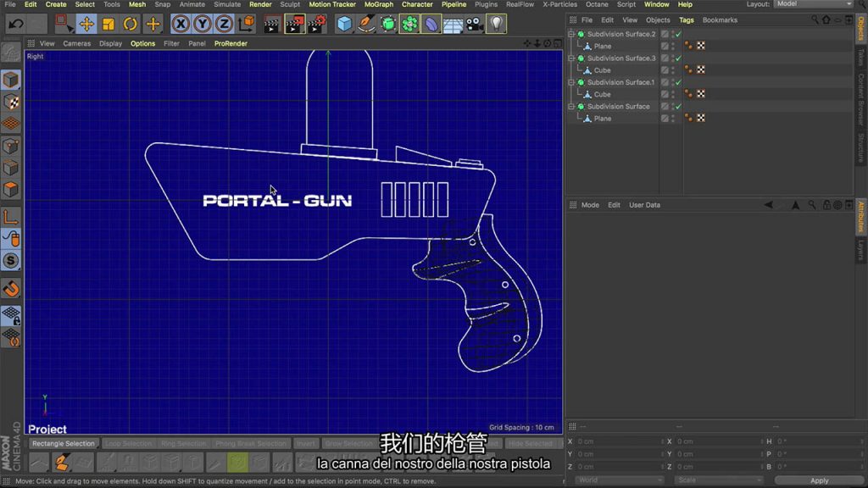Image resolution: width=868 pixels, height=488 pixels.
Task: Open Edit Render Settings icon
Action: coord(317,24)
